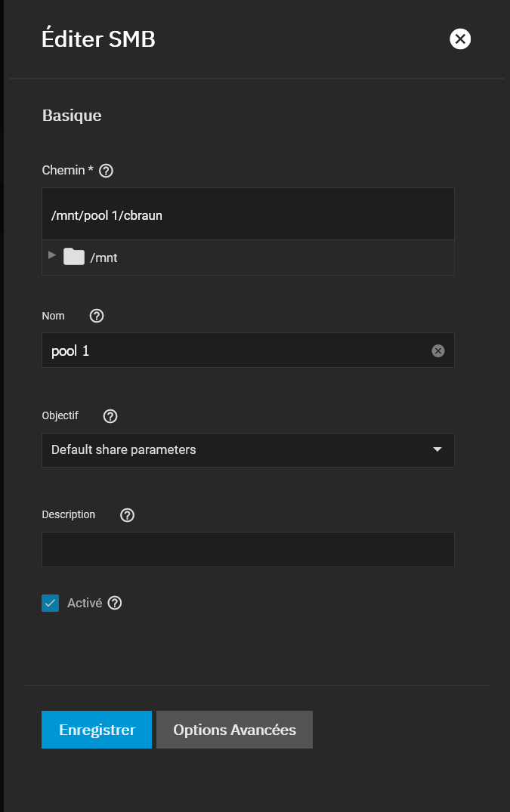Select the /mnt folder icon
The image size is (510, 812).
coord(74,257)
